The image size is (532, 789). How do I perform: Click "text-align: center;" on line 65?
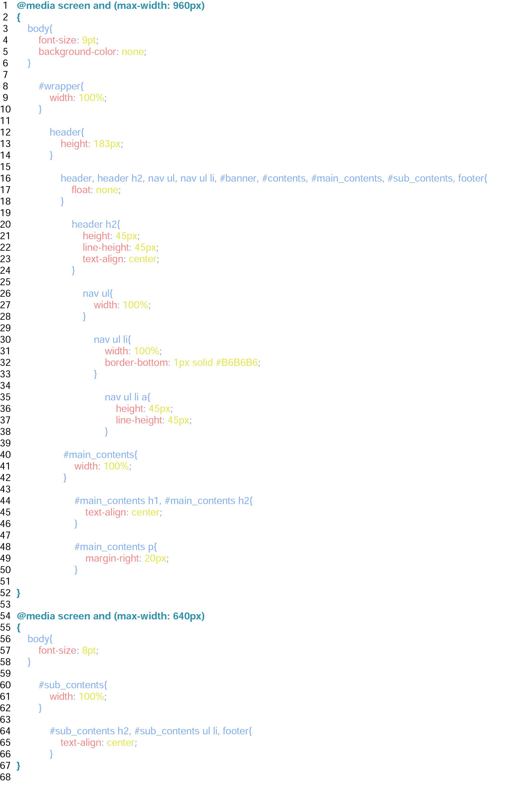(x=99, y=743)
